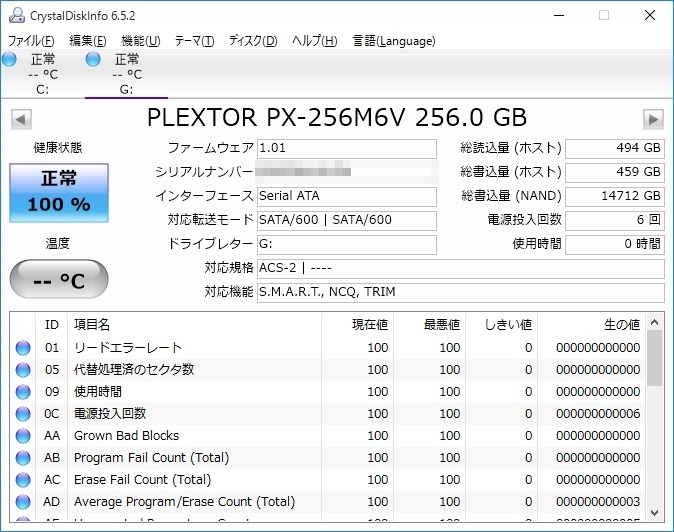Click status orb for Erase Fail Count

[23, 480]
